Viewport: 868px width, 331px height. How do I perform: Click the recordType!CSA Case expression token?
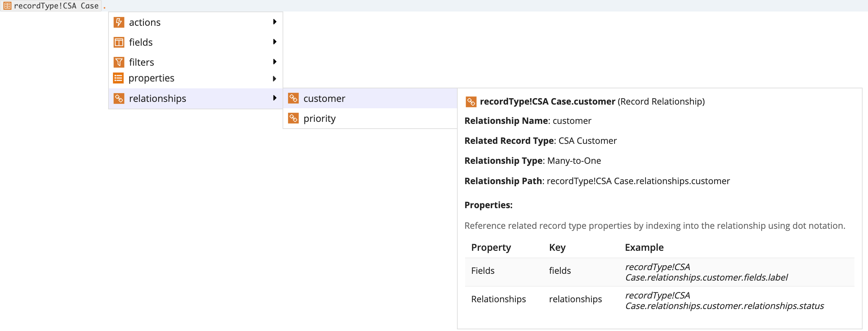(51, 6)
